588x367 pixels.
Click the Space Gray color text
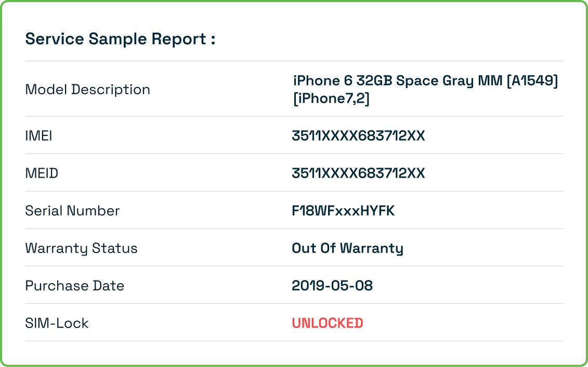tap(437, 81)
